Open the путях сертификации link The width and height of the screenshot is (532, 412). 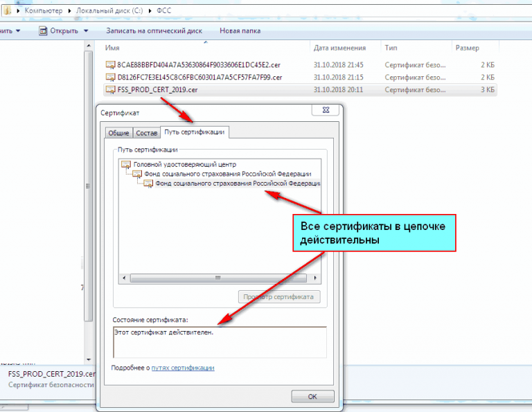click(x=183, y=368)
